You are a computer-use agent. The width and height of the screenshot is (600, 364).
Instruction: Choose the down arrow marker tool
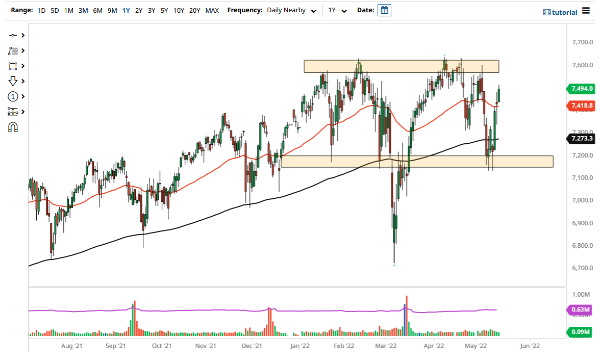pyautogui.click(x=13, y=81)
